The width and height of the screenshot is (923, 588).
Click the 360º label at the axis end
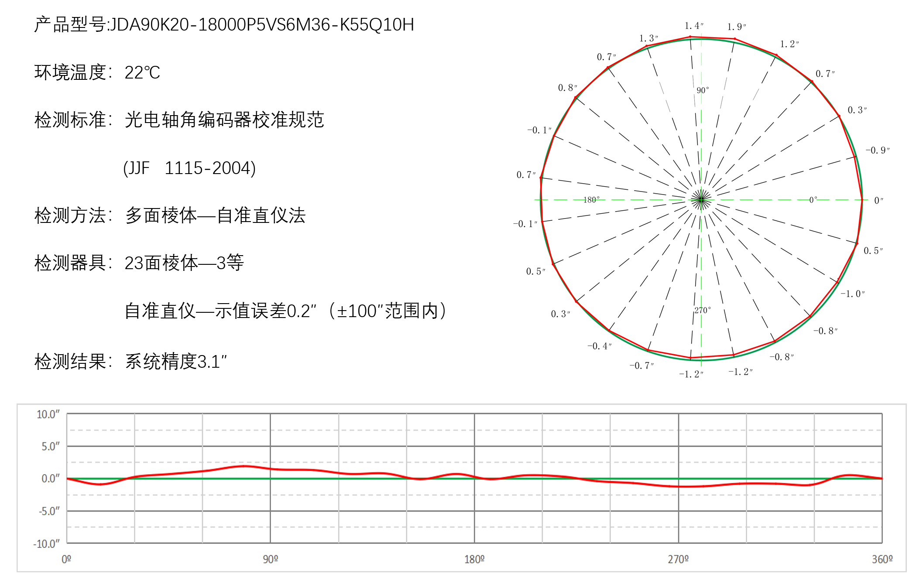882,559
